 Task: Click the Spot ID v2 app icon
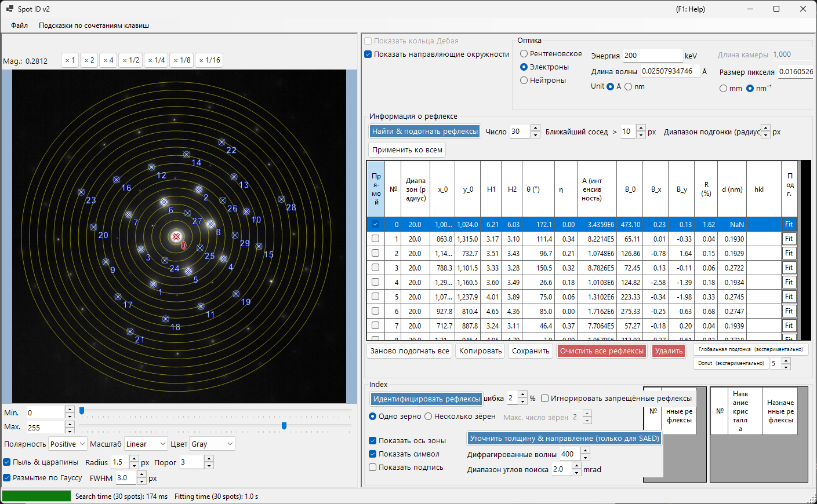click(x=9, y=9)
